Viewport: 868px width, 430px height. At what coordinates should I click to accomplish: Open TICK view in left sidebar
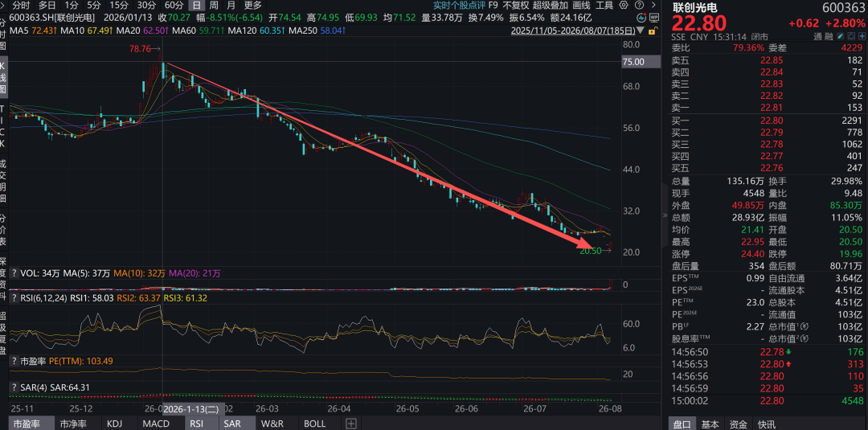pos(3,127)
